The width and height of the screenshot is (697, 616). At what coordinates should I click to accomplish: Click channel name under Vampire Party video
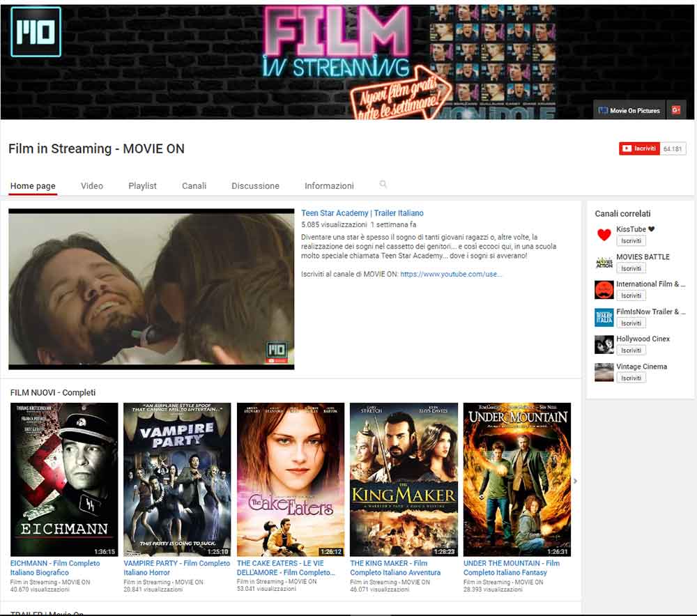(x=164, y=583)
